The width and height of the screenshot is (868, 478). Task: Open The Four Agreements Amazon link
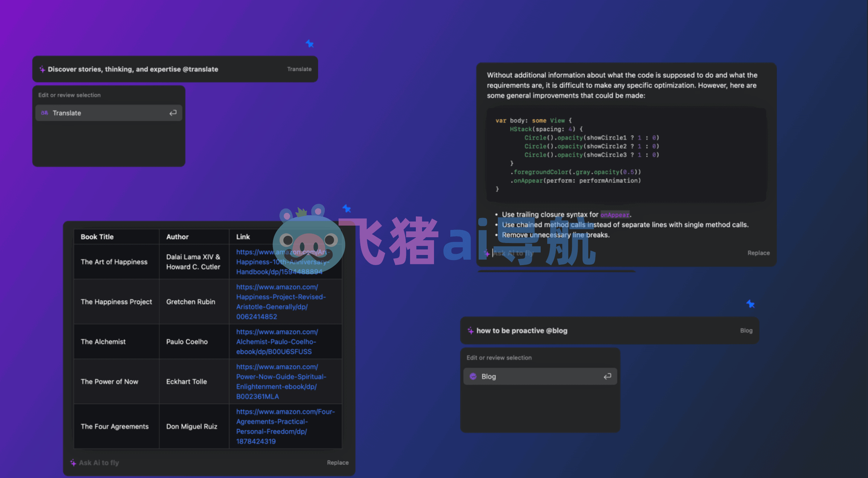point(286,427)
